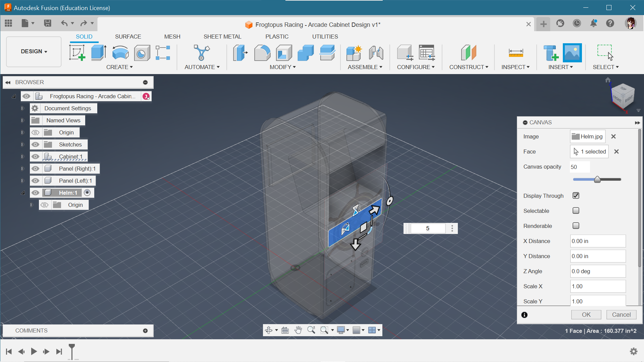Open the DESIGN workspace dropdown
The width and height of the screenshot is (644, 362).
pos(34,52)
